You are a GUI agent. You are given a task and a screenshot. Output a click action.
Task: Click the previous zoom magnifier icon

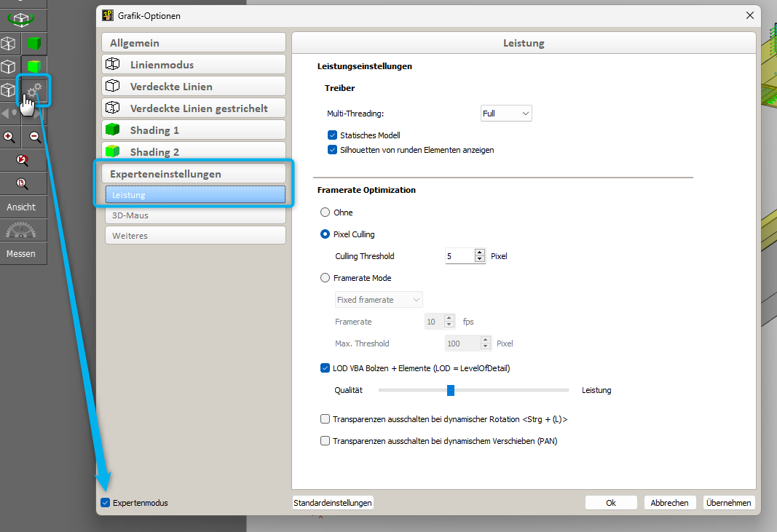[x=23, y=160]
